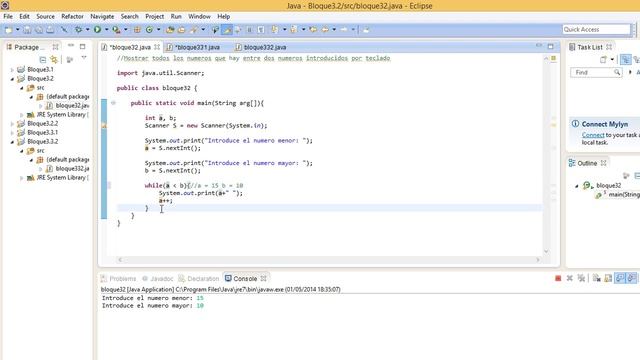The height and width of the screenshot is (360, 640).
Task: Click the Forward navigation arrow icon
Action: 344,30
